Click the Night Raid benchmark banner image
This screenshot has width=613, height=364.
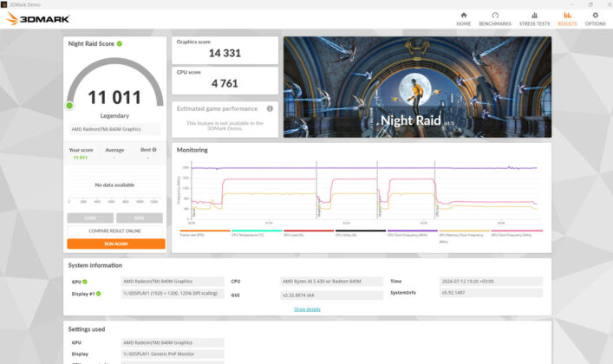417,87
